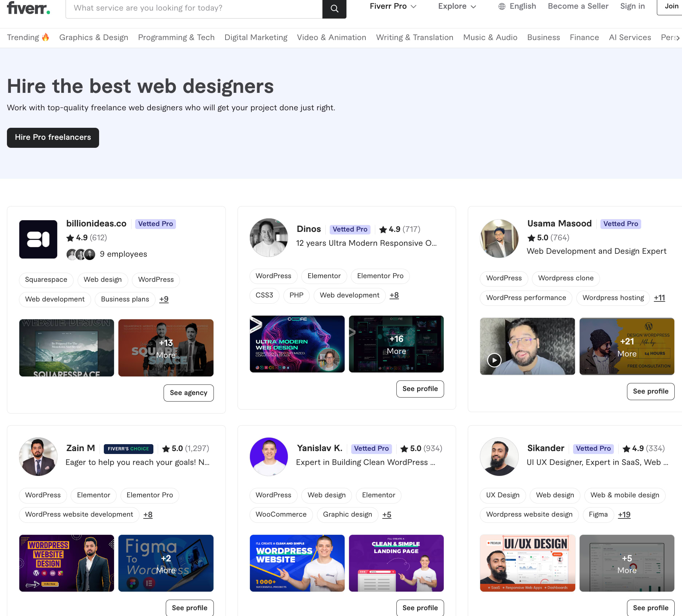Open Programming & Tech category
682x616 pixels.
pyautogui.click(x=176, y=37)
